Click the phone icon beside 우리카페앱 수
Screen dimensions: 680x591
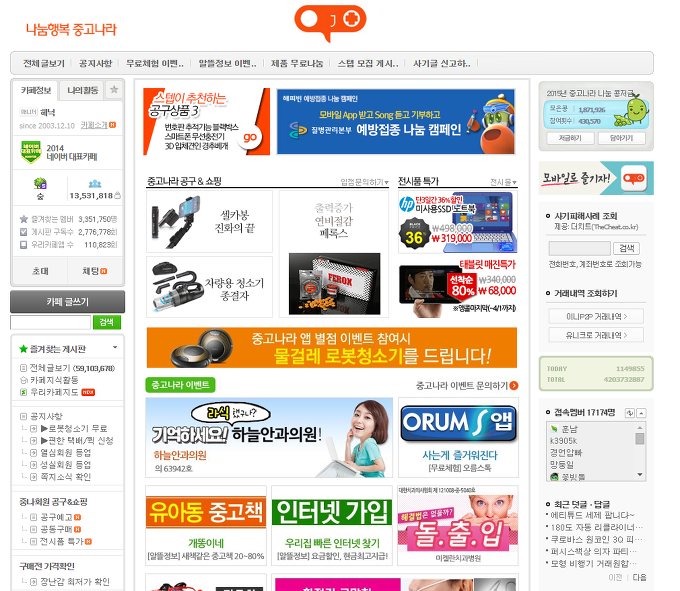pos(23,245)
